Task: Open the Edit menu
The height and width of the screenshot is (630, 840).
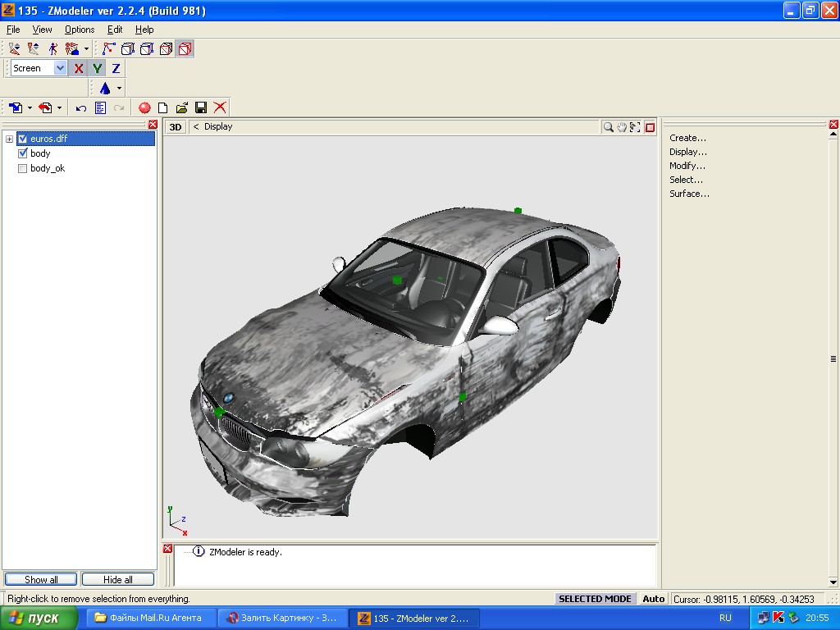Action: (x=115, y=30)
